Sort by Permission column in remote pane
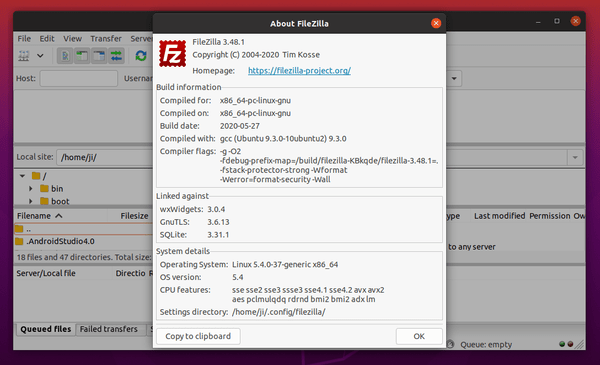Screen dimensions: 600x365 pyautogui.click(x=550, y=216)
